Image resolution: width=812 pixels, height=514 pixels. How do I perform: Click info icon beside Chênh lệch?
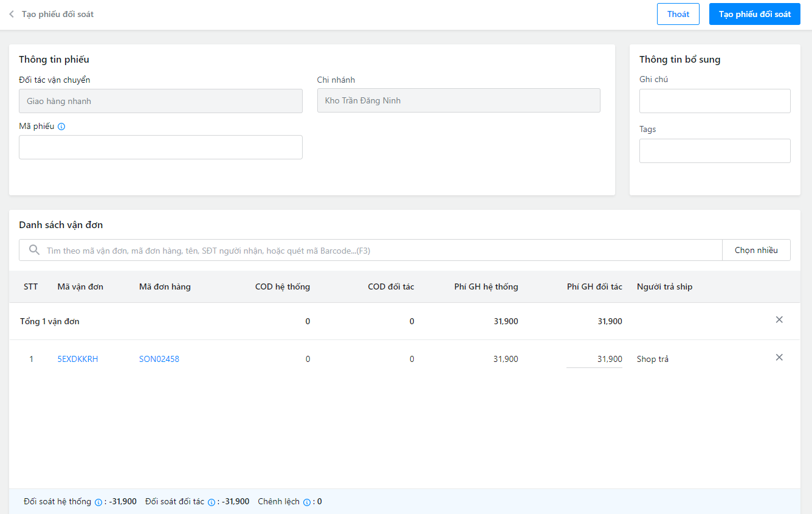[307, 502]
